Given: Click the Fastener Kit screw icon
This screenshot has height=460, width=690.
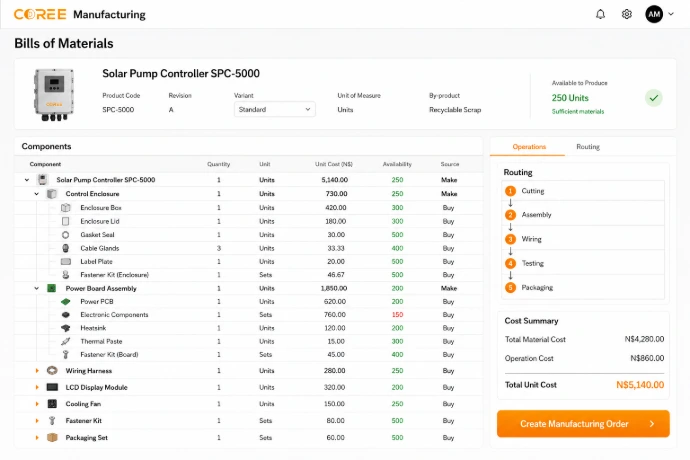Looking at the screenshot, I should pyautogui.click(x=52, y=420).
